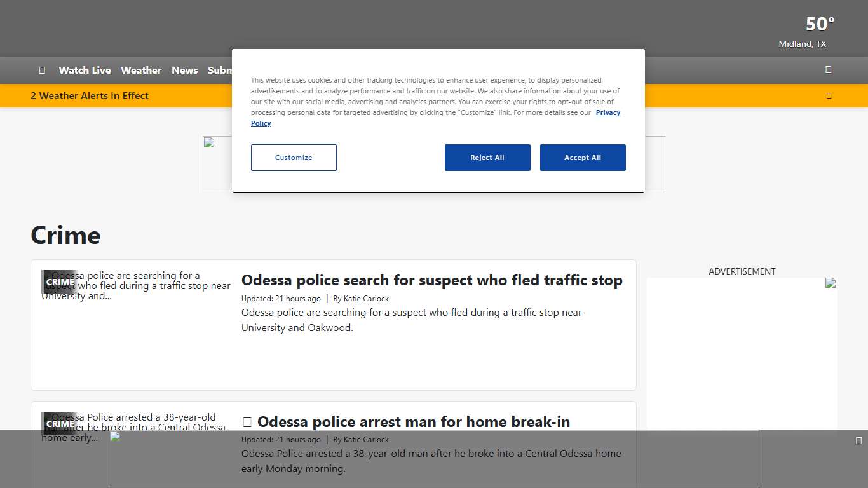Viewport: 868px width, 488px height.
Task: Click the video icon beside home break-in headline
Action: pyautogui.click(x=247, y=422)
